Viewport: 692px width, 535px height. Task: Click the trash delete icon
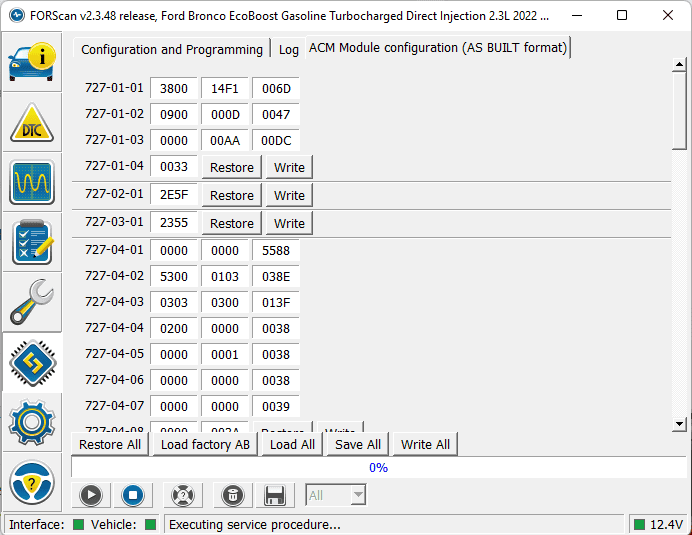click(x=233, y=495)
